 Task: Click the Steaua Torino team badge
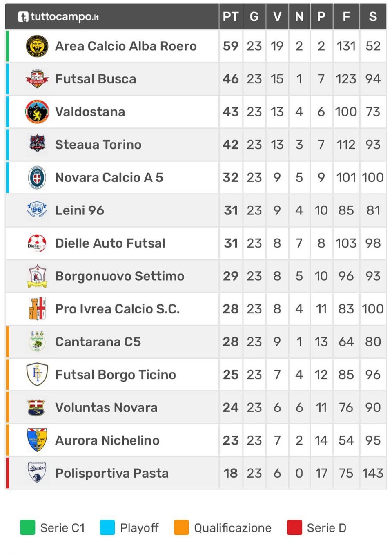coord(37,144)
